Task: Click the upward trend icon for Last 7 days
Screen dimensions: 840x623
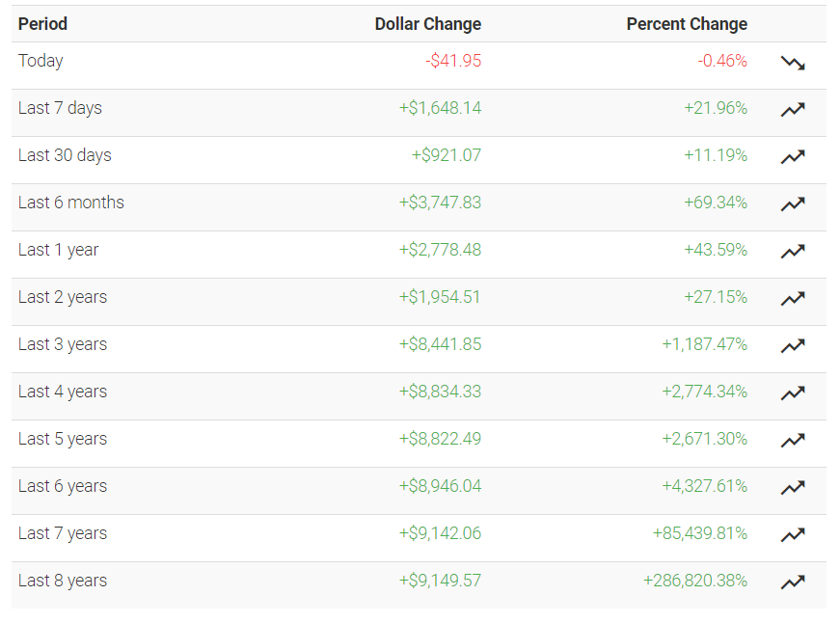Action: click(793, 109)
